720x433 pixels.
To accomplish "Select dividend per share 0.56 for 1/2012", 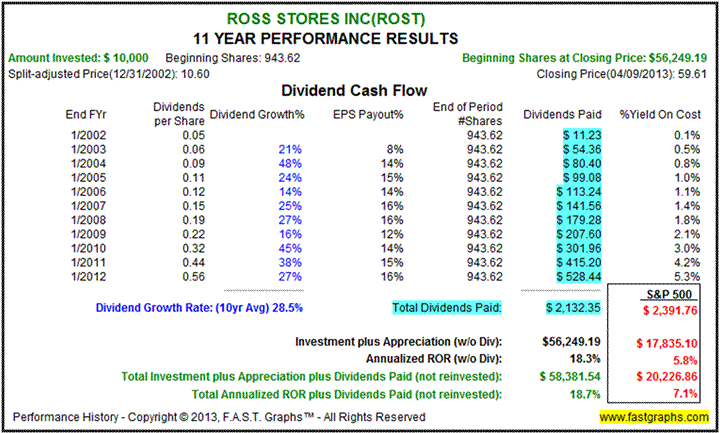I will 194,277.
